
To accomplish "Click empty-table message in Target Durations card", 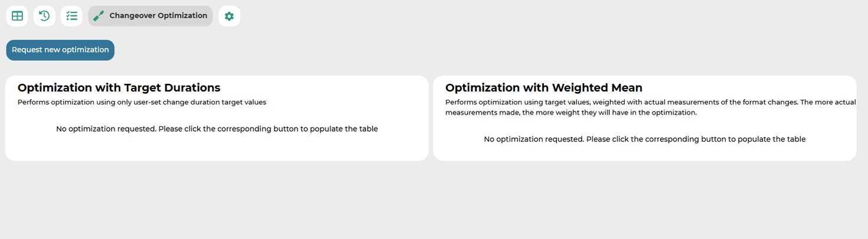I will 217,129.
